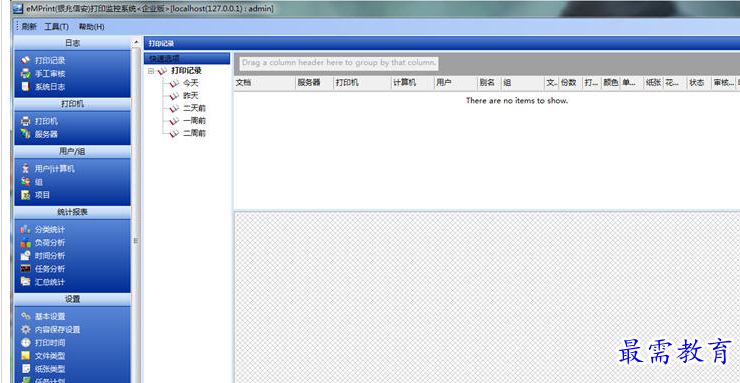Viewport: 740px width, 383px height.
Task: Click the 快速选项 panel header
Action: click(187, 58)
